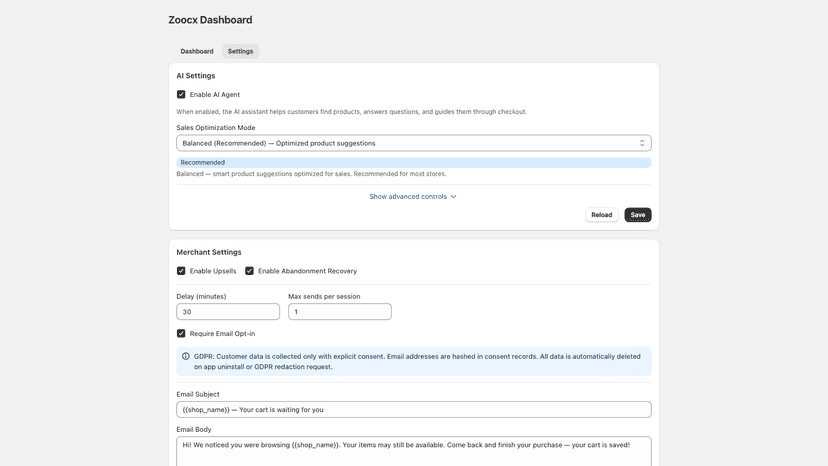The height and width of the screenshot is (466, 828).
Task: Click the Merchant Settings section title
Action: (209, 252)
